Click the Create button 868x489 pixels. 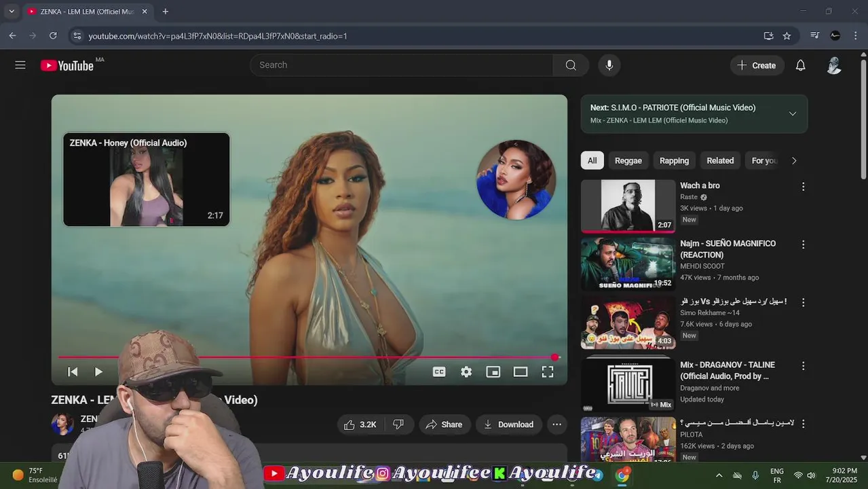(757, 65)
